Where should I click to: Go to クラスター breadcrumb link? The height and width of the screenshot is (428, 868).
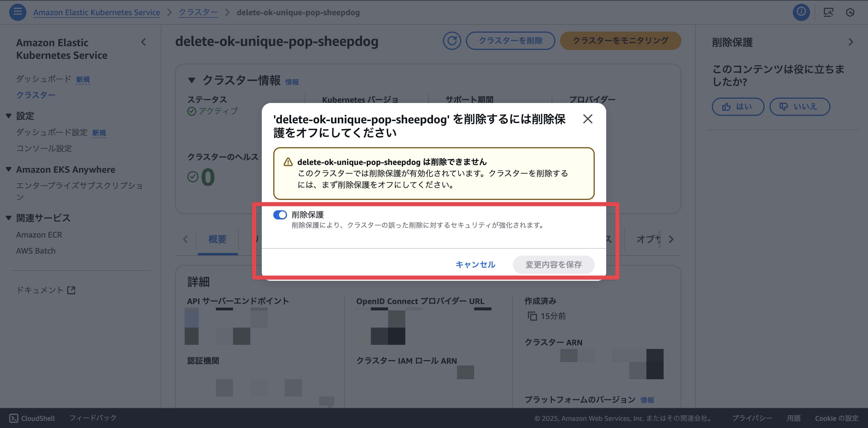198,12
